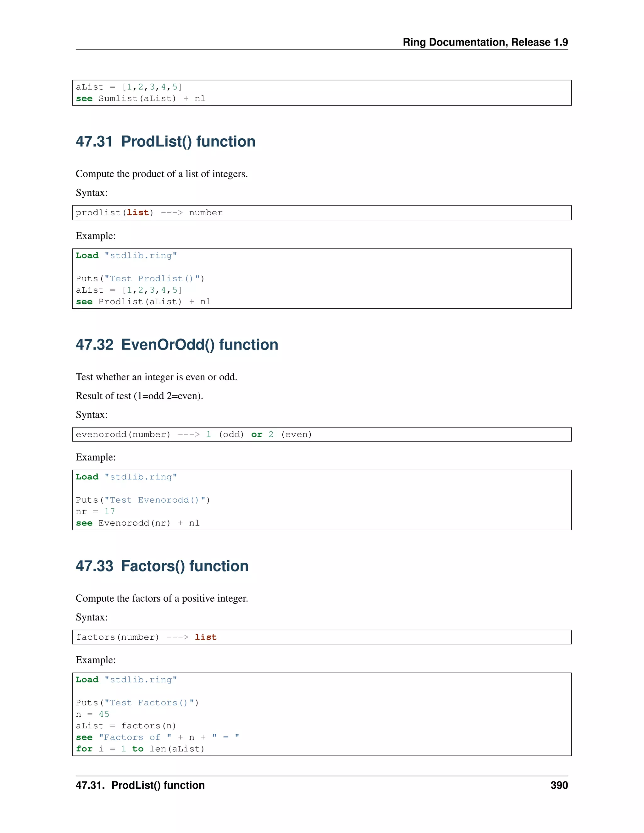Viewport: 644px width, 833px height.
Task: Click the footer text 47.31. ProdList() function
Action: pyautogui.click(x=140, y=785)
